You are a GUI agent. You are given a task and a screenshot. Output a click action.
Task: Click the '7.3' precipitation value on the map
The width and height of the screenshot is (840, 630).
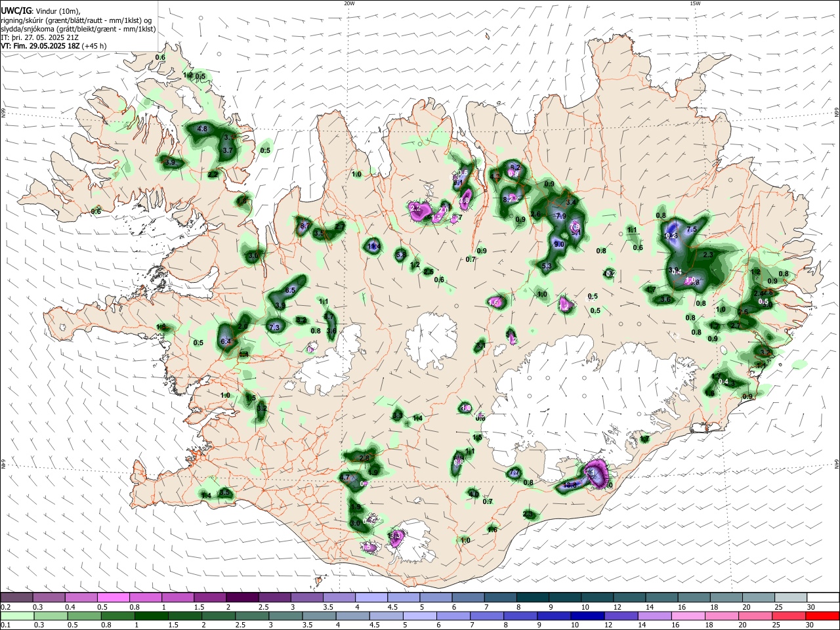click(274, 327)
